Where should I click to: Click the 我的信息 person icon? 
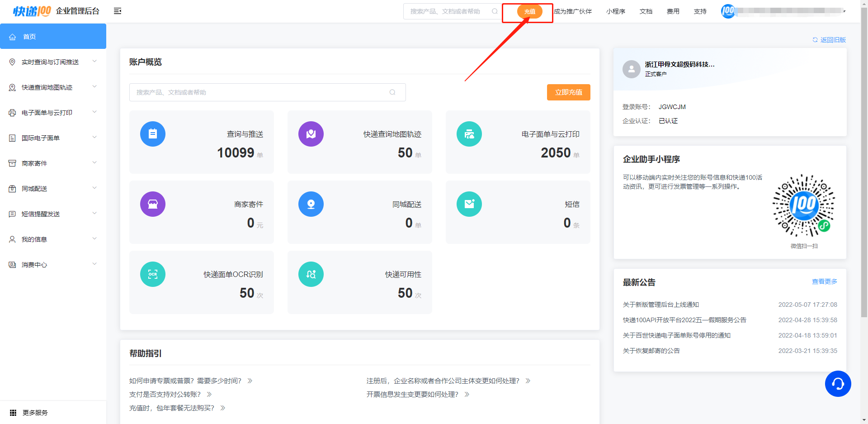coord(12,239)
